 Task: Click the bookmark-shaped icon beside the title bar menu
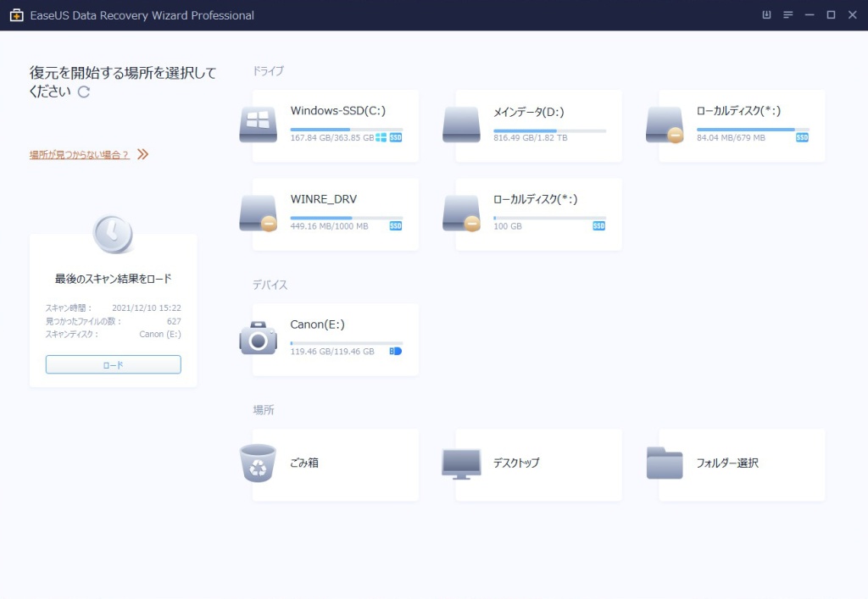(766, 15)
